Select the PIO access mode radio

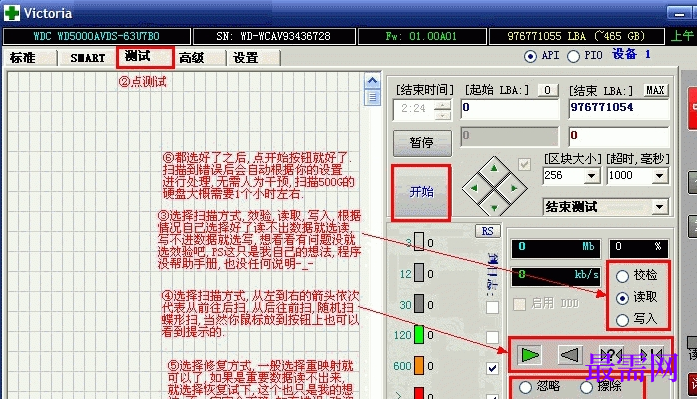coord(573,56)
